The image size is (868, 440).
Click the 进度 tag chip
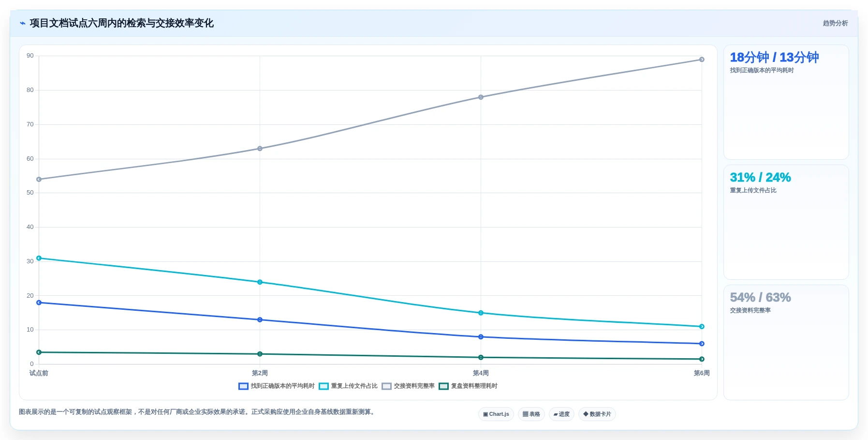[561, 414]
